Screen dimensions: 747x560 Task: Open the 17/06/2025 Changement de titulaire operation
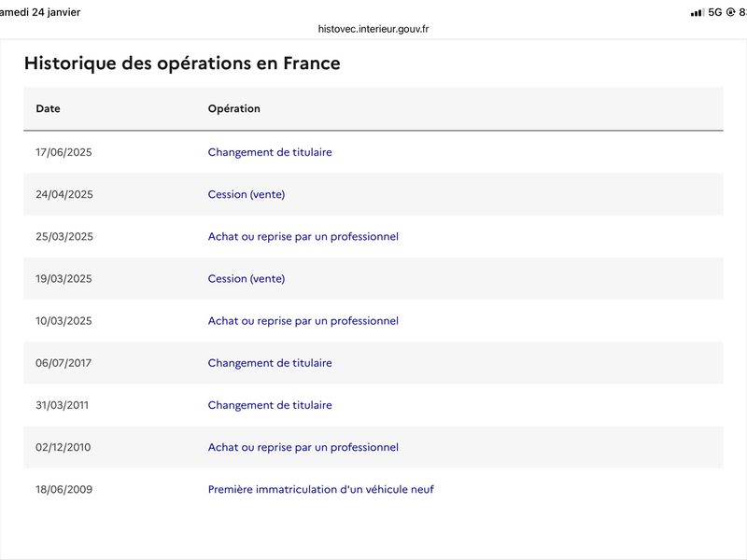(x=270, y=152)
